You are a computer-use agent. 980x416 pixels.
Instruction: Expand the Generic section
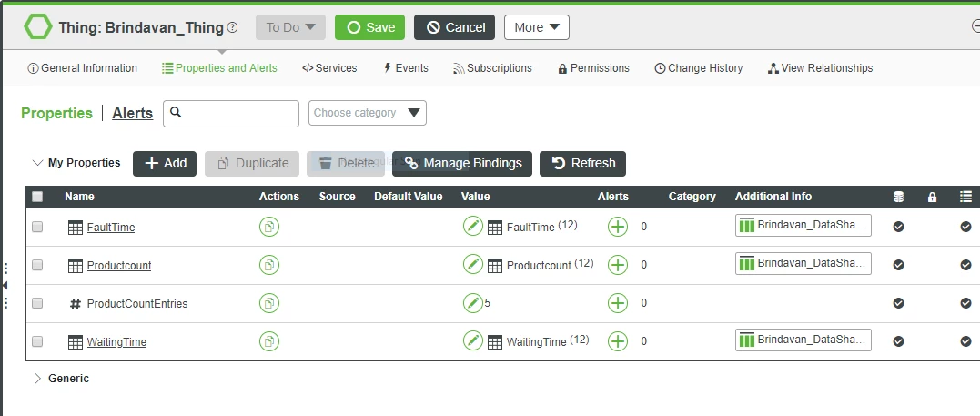[x=37, y=379]
